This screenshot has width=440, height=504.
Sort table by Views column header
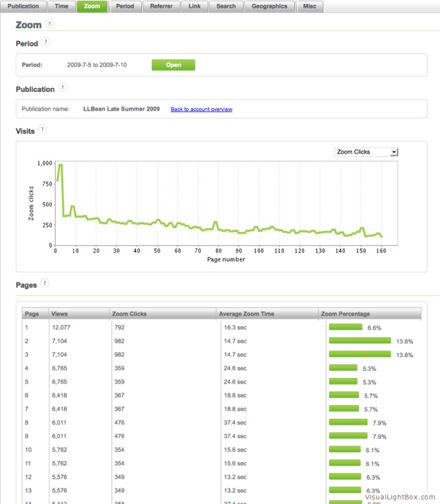pos(60,314)
